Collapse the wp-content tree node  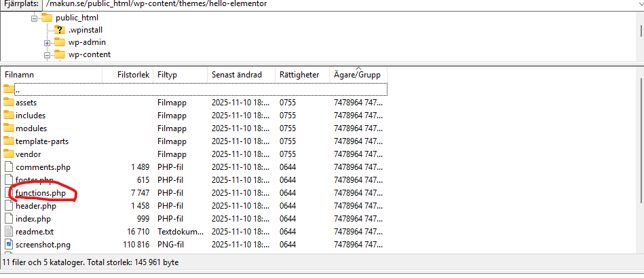pos(47,54)
